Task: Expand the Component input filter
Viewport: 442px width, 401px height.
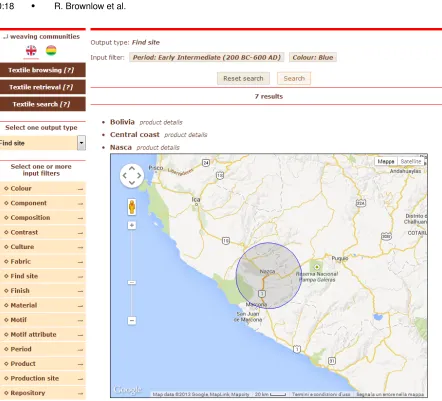Action: tap(43, 203)
